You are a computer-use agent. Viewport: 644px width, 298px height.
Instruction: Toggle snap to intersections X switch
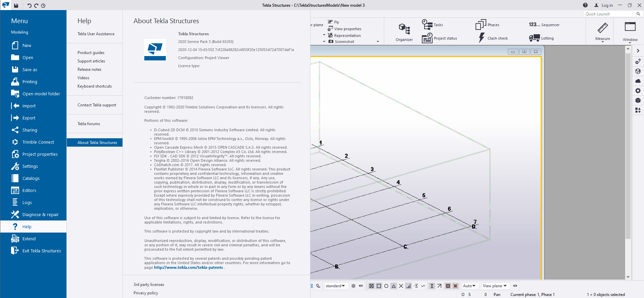pyautogui.click(x=401, y=286)
